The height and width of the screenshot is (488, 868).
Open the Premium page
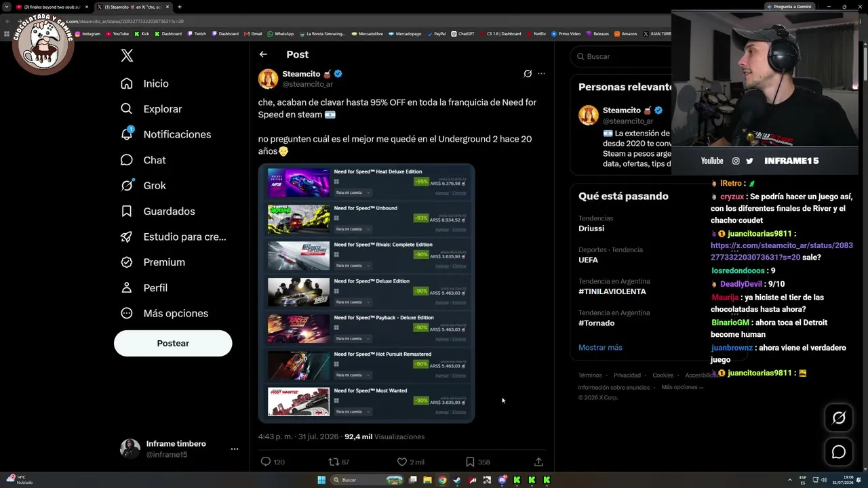pyautogui.click(x=153, y=262)
